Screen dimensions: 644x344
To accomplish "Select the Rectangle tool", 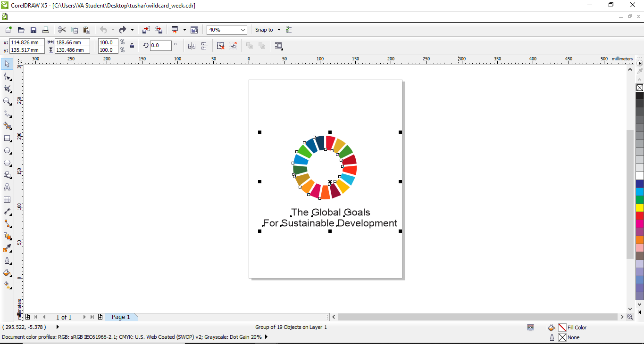I will point(7,138).
